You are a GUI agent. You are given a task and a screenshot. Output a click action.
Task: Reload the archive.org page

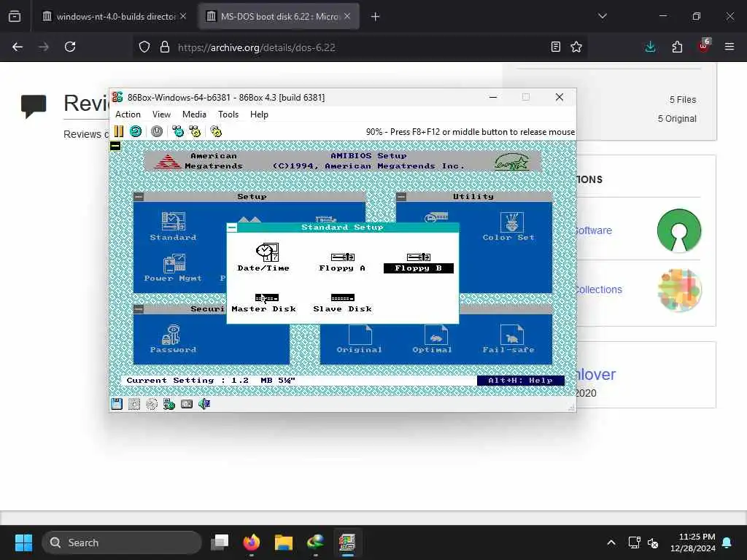click(x=70, y=47)
